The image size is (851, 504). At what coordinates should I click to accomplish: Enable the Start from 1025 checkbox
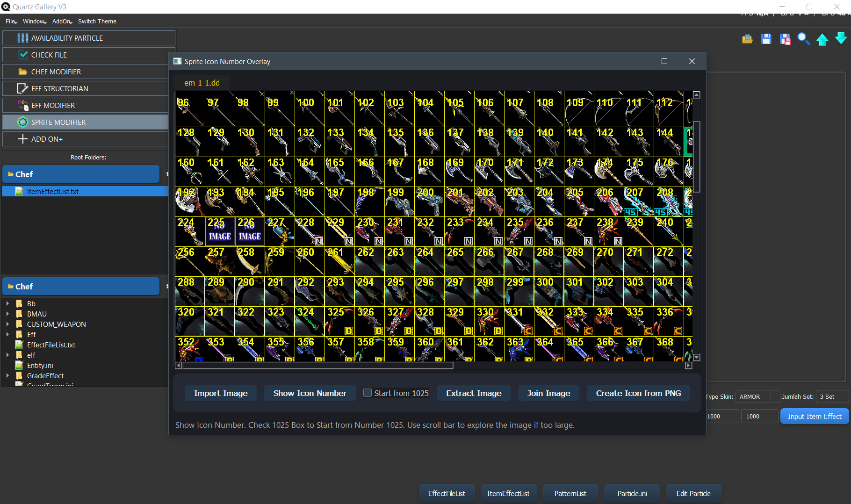[x=368, y=393]
